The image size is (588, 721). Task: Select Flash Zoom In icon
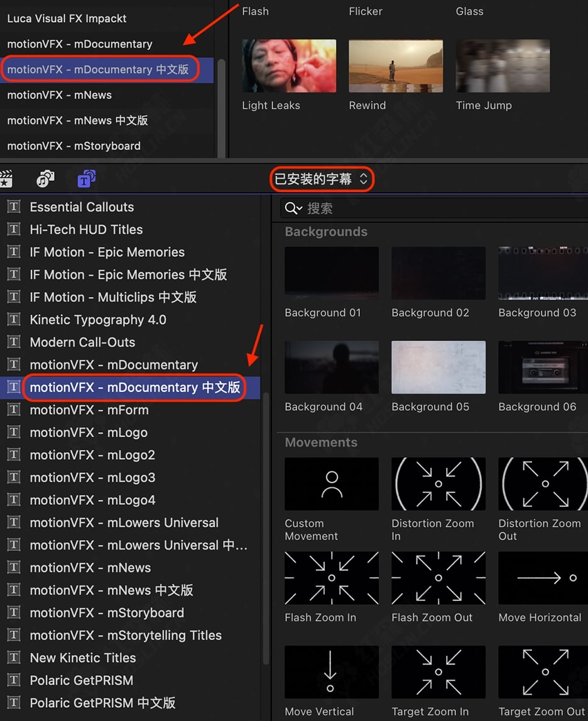click(331, 578)
